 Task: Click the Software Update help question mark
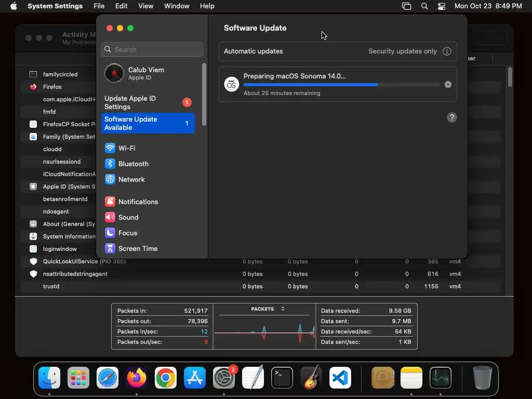point(451,117)
